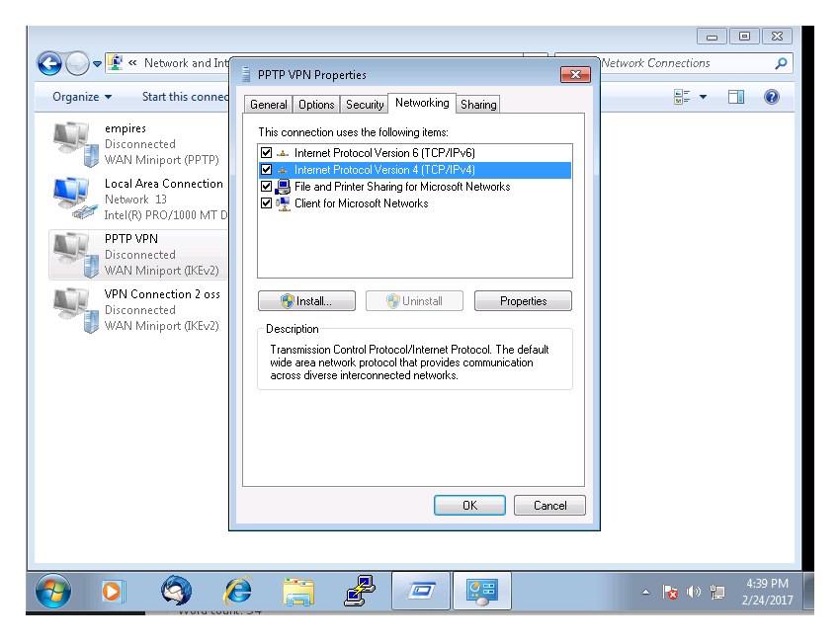Switch to the General tab
840x642 pixels.
tap(269, 105)
